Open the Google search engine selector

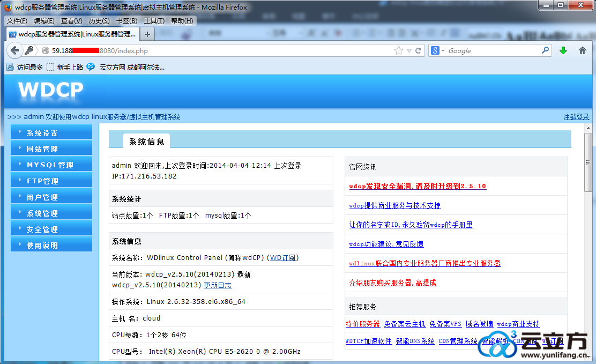437,50
